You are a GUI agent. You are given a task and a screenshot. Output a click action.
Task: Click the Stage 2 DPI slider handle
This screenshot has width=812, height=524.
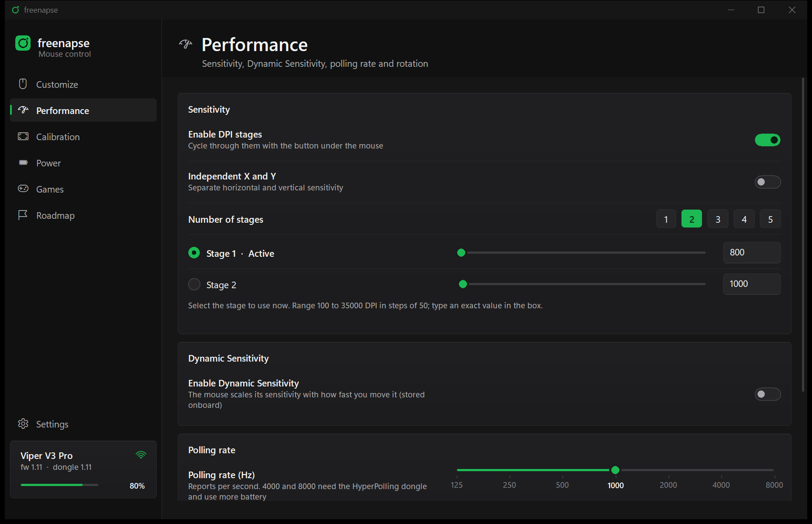click(x=463, y=284)
